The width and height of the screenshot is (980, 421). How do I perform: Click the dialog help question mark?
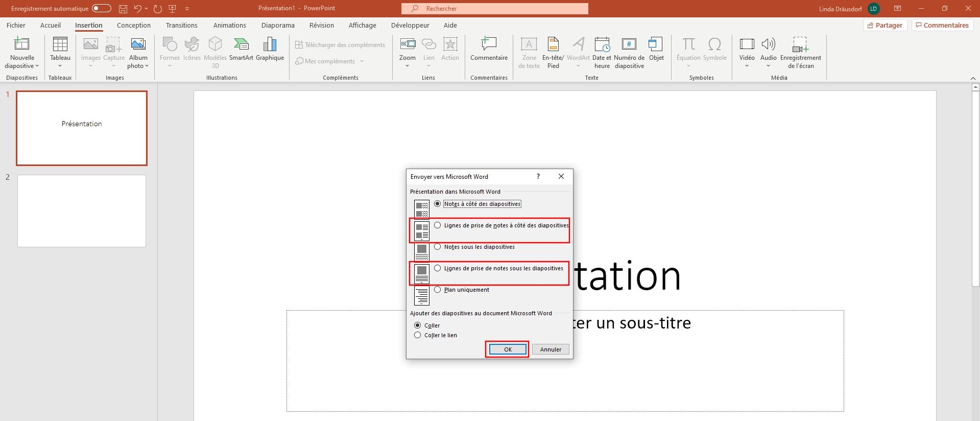click(x=538, y=176)
